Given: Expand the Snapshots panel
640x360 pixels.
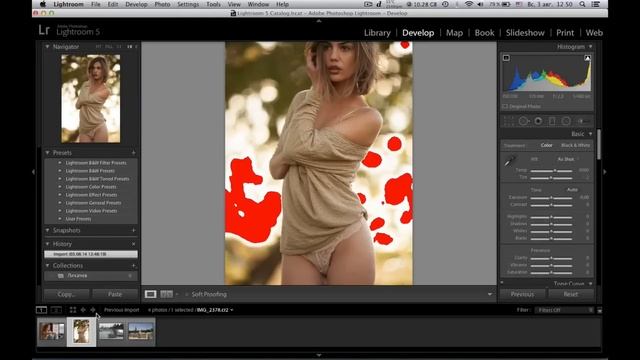Looking at the screenshot, I should (x=47, y=231).
